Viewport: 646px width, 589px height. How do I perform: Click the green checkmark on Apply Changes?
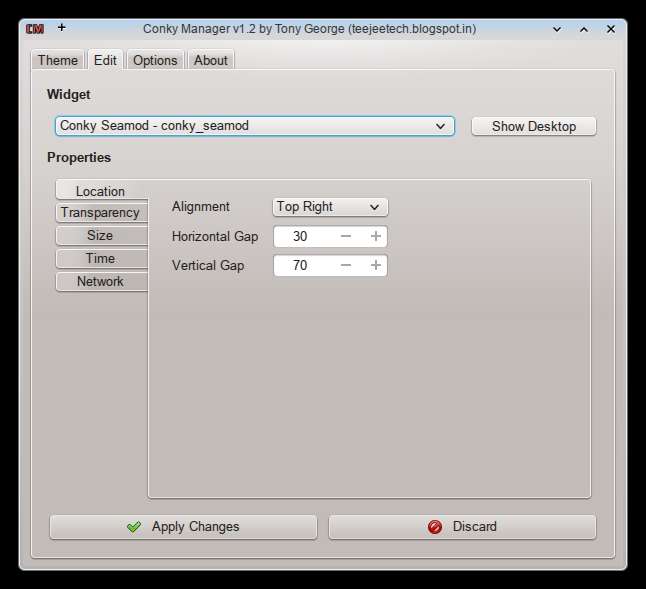tap(134, 527)
